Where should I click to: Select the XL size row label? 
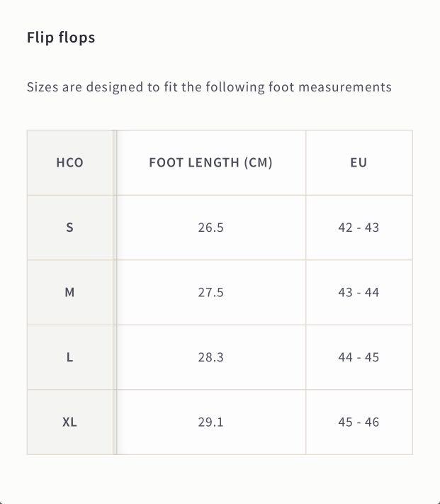(70, 422)
